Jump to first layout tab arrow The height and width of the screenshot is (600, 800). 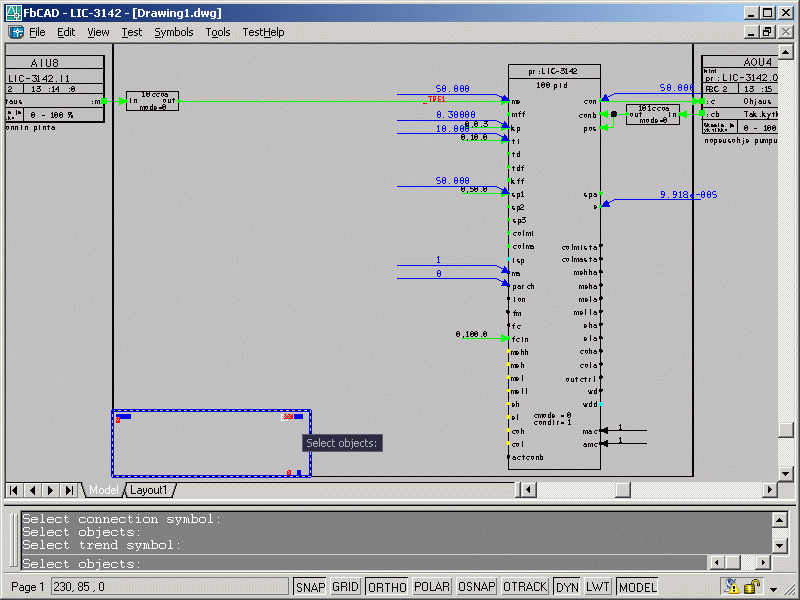tap(15, 490)
